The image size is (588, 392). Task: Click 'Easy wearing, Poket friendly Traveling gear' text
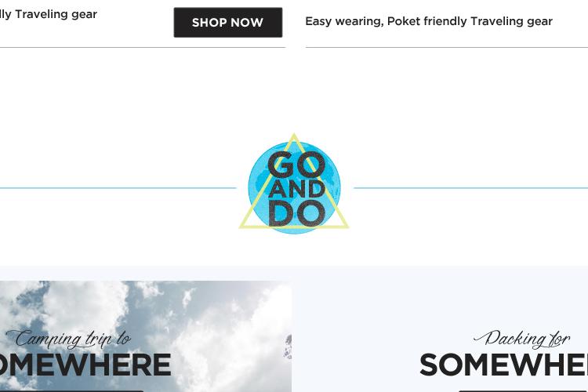[429, 21]
